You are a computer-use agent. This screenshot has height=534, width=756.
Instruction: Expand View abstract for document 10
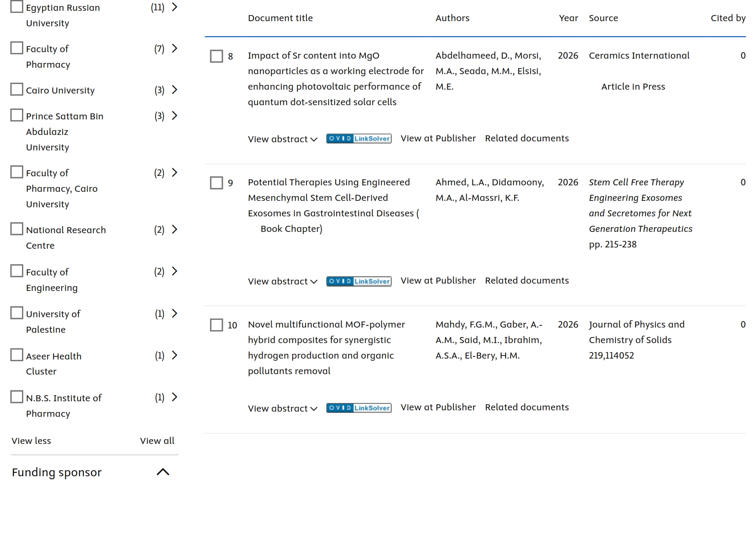click(282, 408)
